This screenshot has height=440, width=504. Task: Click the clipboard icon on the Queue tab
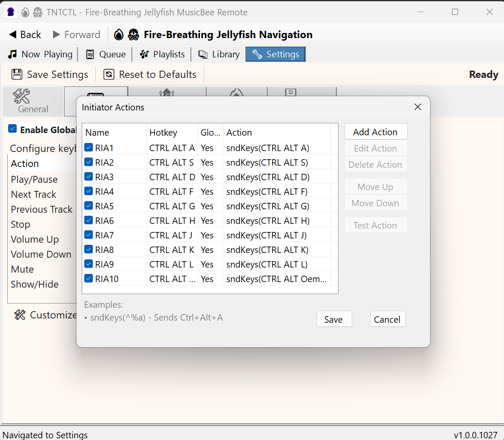click(89, 54)
